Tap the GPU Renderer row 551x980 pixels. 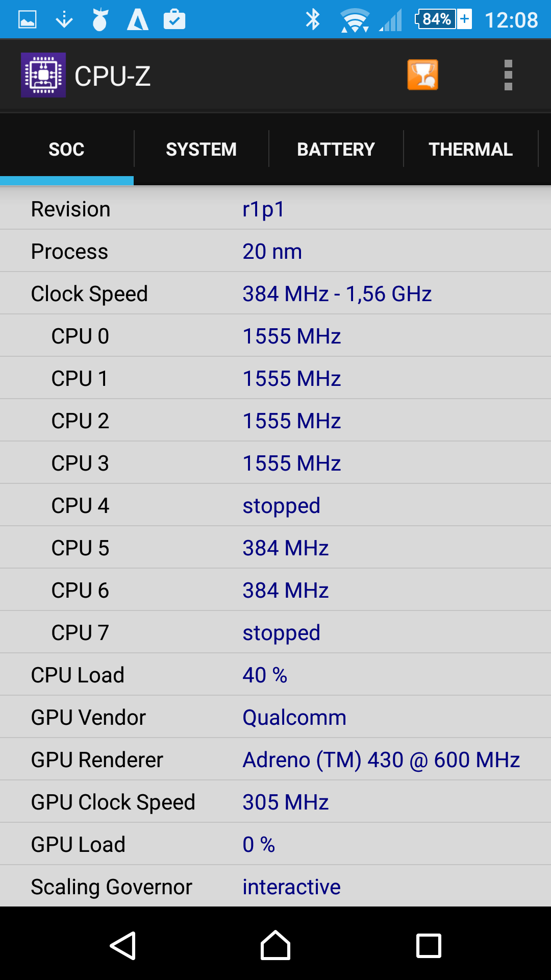pyautogui.click(x=275, y=759)
